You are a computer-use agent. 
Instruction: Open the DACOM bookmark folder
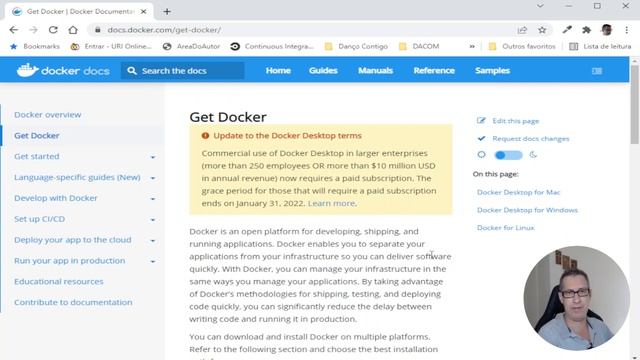pos(419,47)
